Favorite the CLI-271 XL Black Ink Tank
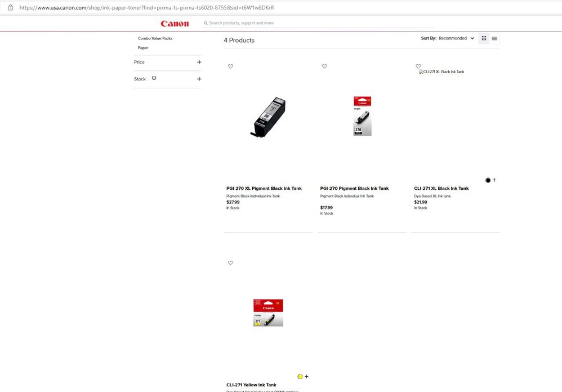Screen dimensions: 562x392 [x=418, y=66]
